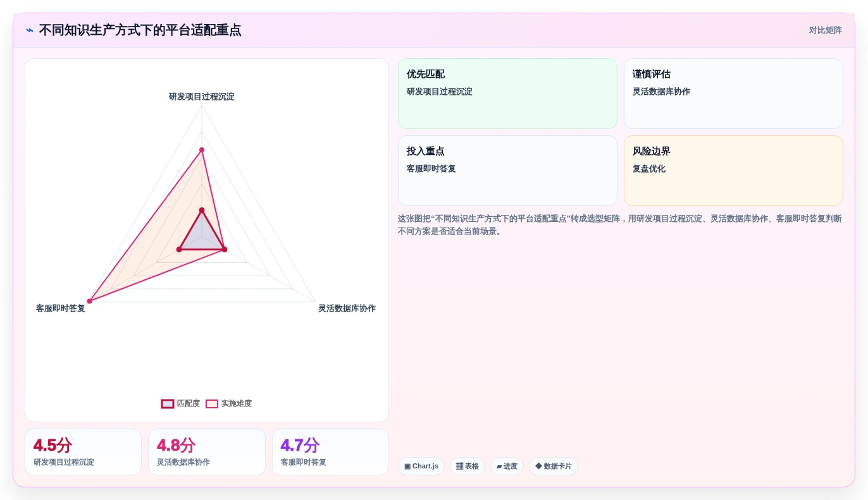The image size is (868, 500).
Task: Click the 实施难度 data point at 客服即时答复 vertex
Action: click(89, 302)
